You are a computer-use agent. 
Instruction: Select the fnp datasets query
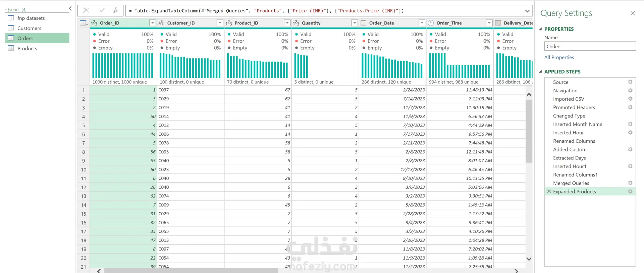37,18
